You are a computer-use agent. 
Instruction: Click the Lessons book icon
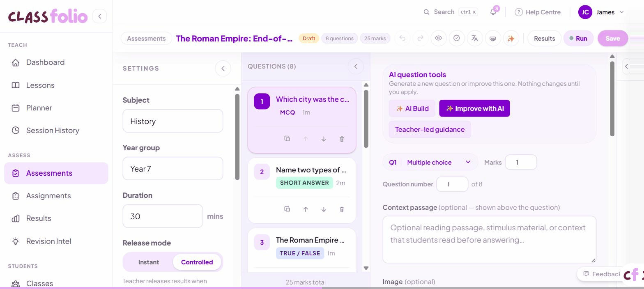[x=16, y=85]
